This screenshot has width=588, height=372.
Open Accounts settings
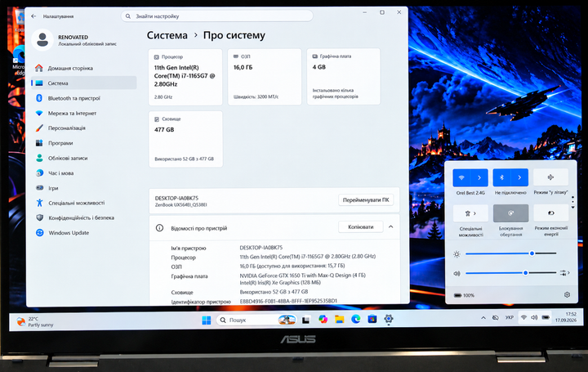(84, 158)
